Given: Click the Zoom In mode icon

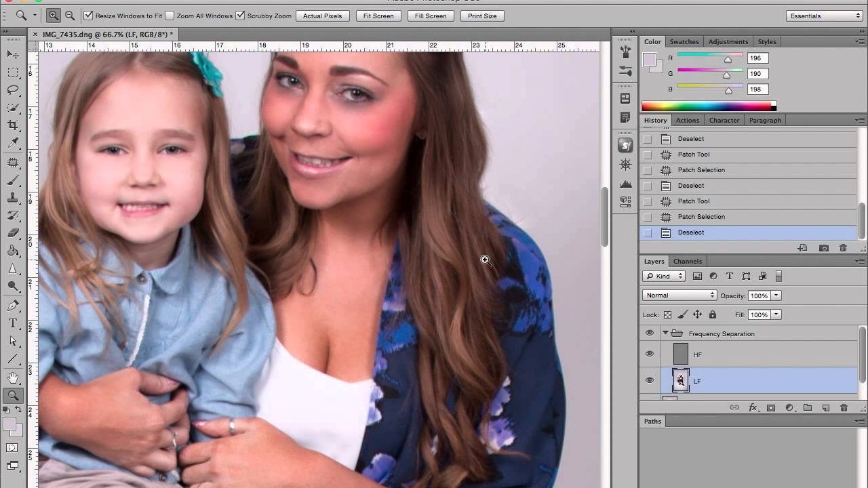Looking at the screenshot, I should pyautogui.click(x=54, y=16).
